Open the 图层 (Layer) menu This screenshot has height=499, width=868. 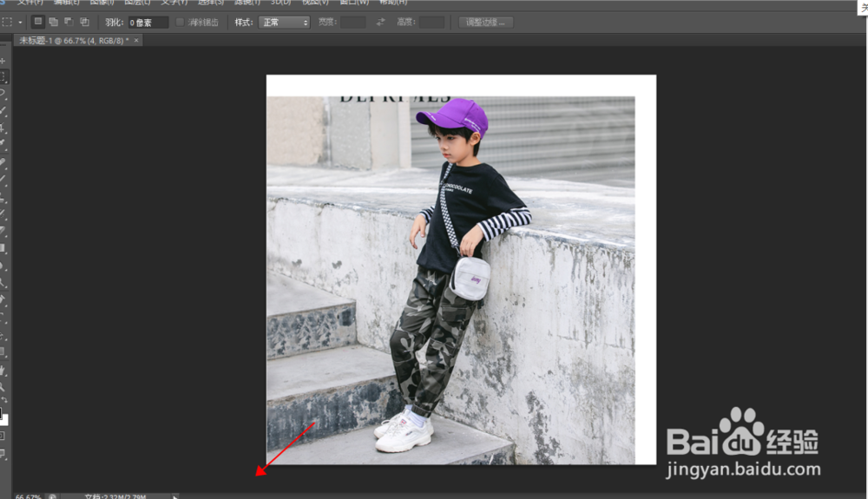pyautogui.click(x=137, y=3)
